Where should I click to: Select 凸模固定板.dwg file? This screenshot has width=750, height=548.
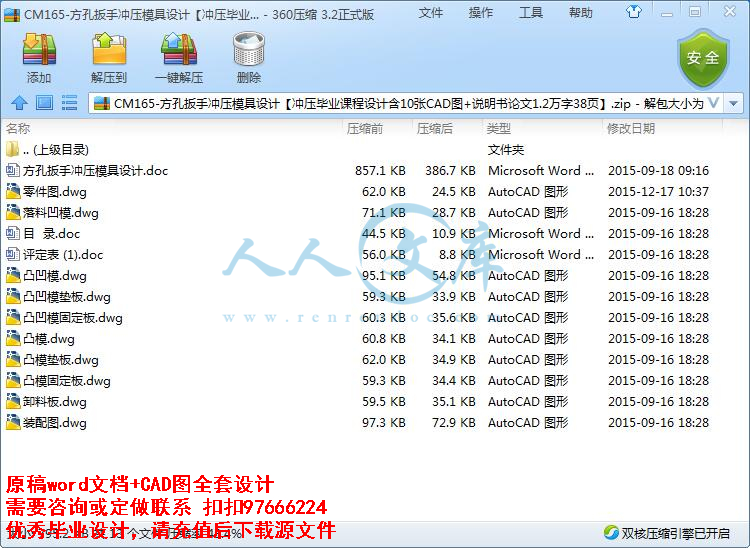[x=359, y=381]
